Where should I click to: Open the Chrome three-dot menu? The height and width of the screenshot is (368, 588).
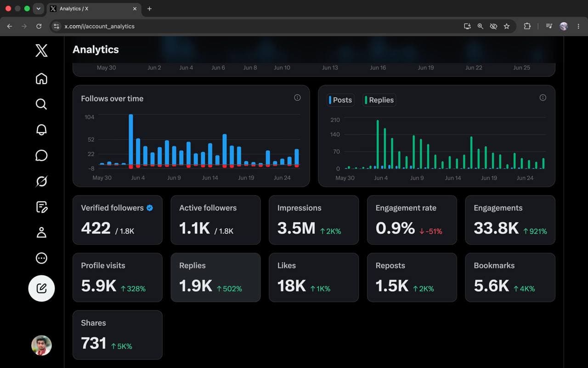578,26
